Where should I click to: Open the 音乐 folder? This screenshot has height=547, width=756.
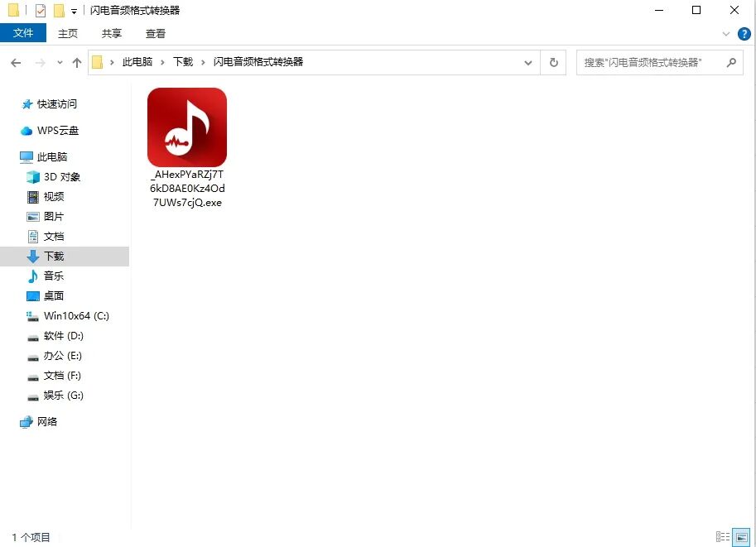click(x=54, y=276)
